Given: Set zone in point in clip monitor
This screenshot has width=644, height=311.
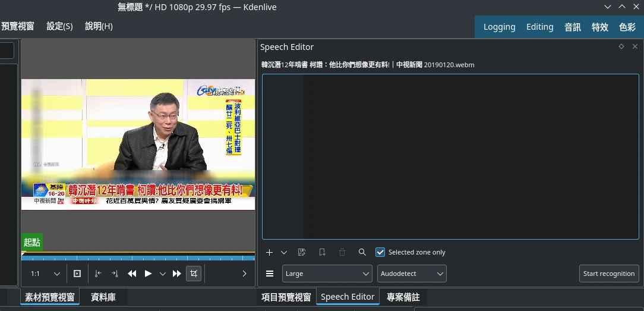Looking at the screenshot, I should (x=98, y=274).
